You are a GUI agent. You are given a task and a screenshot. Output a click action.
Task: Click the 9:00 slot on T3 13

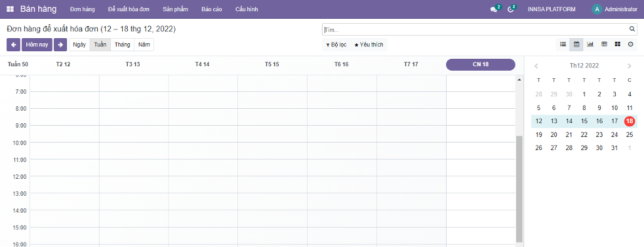(x=134, y=134)
